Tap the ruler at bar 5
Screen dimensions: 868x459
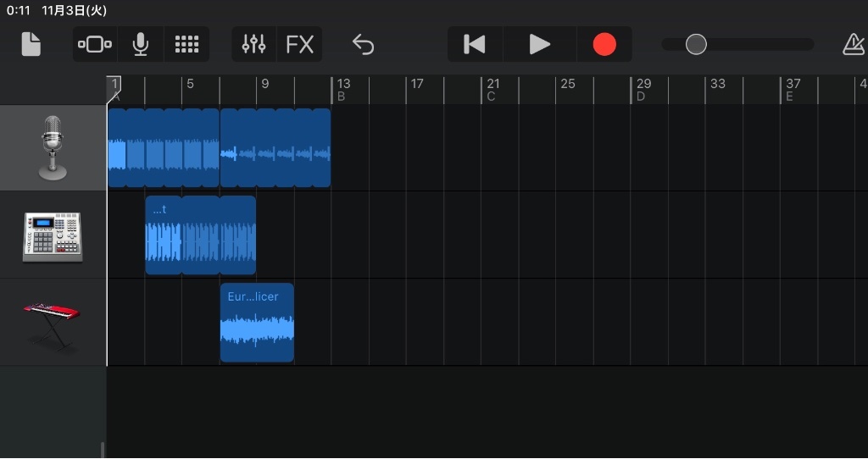click(190, 84)
